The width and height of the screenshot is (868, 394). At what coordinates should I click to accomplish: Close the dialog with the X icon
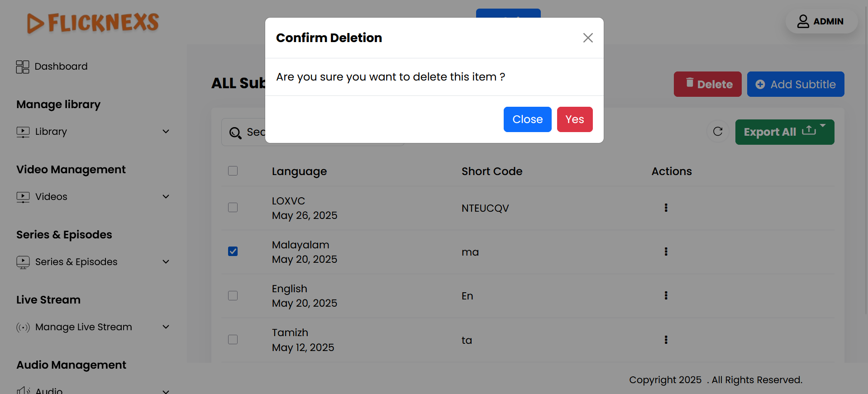click(x=588, y=38)
